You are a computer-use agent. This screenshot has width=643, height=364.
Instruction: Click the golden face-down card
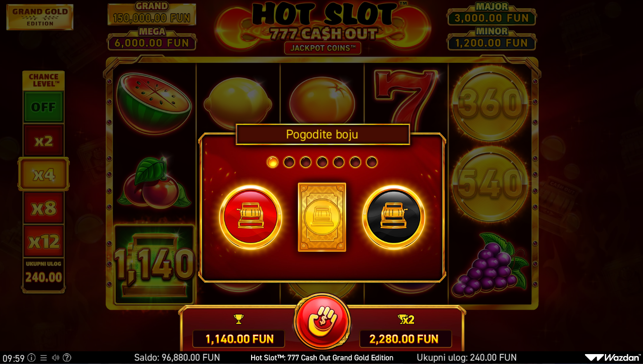(x=322, y=217)
